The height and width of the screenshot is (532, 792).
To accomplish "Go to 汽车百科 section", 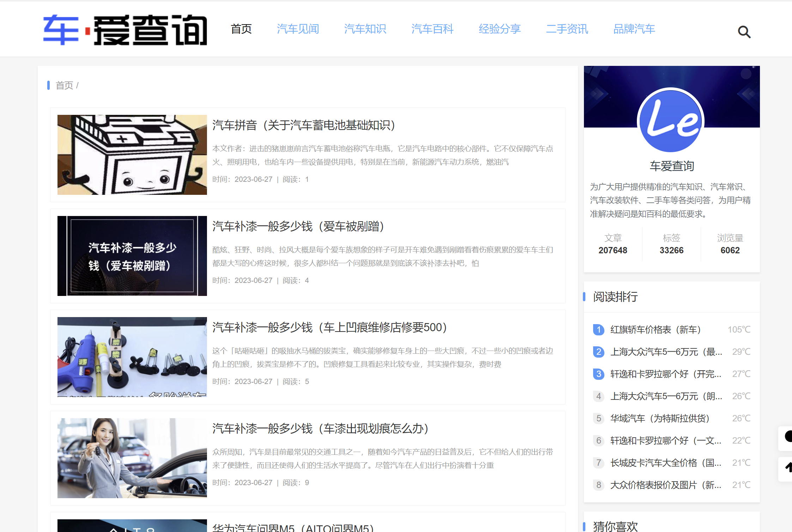I will [x=432, y=29].
